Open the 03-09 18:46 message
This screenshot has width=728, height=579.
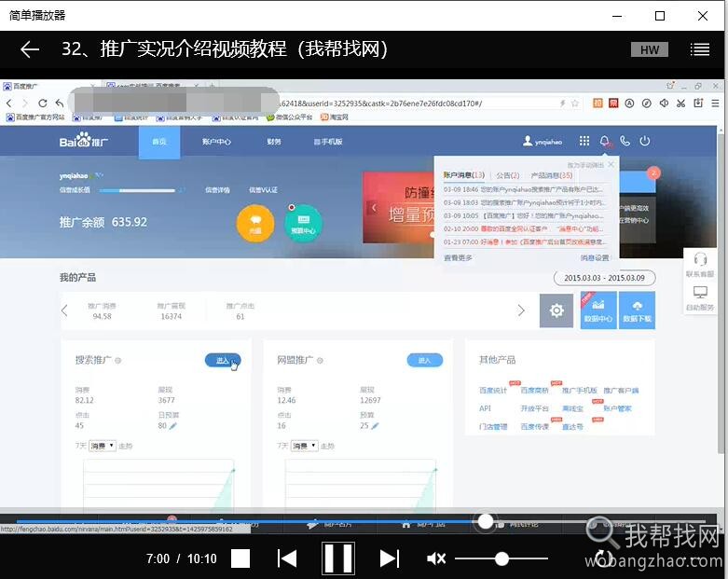524,189
